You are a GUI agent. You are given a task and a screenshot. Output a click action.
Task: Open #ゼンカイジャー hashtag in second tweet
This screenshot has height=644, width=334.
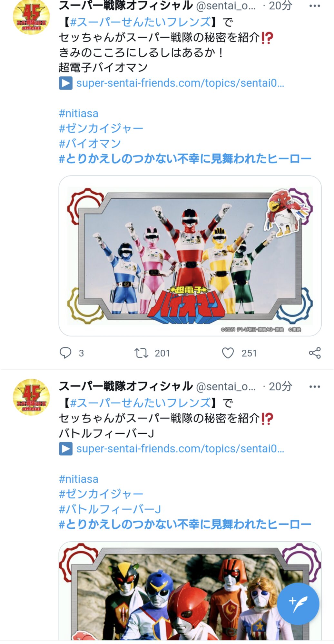pyautogui.click(x=101, y=494)
